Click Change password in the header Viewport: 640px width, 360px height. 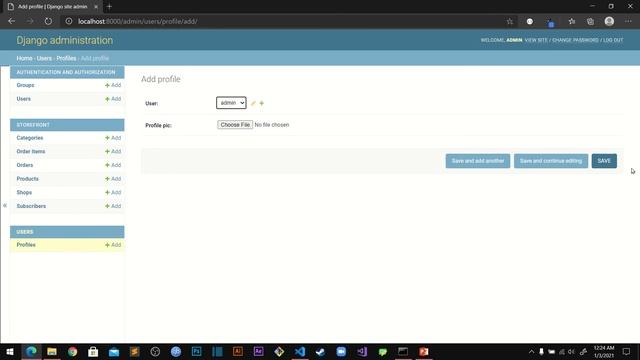575,40
